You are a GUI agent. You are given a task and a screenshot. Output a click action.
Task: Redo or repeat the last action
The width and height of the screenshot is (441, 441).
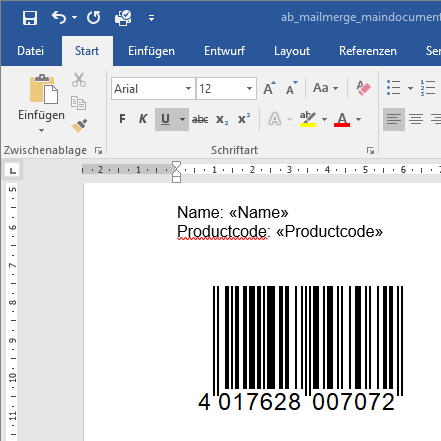click(x=94, y=17)
